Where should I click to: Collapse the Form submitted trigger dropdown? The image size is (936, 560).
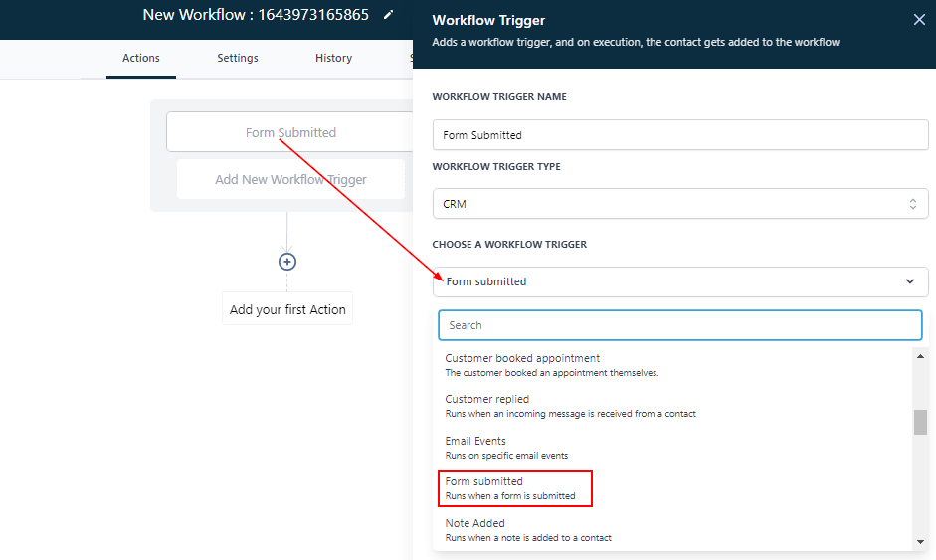680,281
